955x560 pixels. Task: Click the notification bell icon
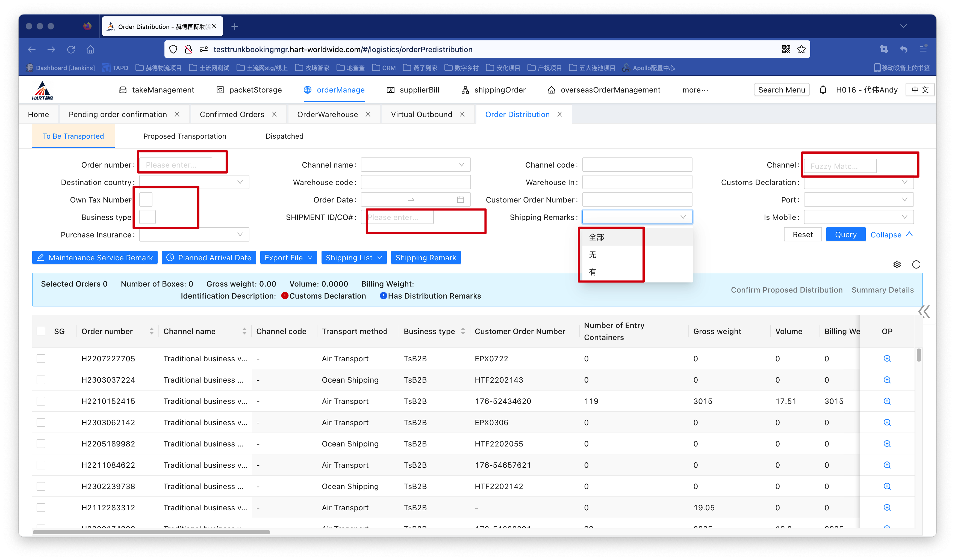823,90
